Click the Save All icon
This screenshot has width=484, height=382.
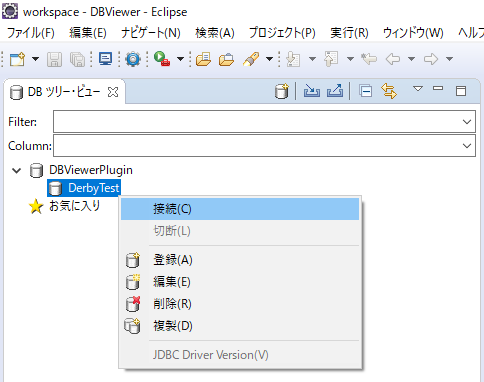[x=77, y=60]
